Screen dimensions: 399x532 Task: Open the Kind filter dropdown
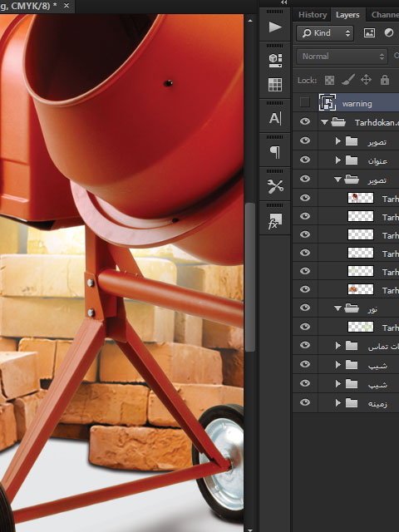click(x=325, y=33)
